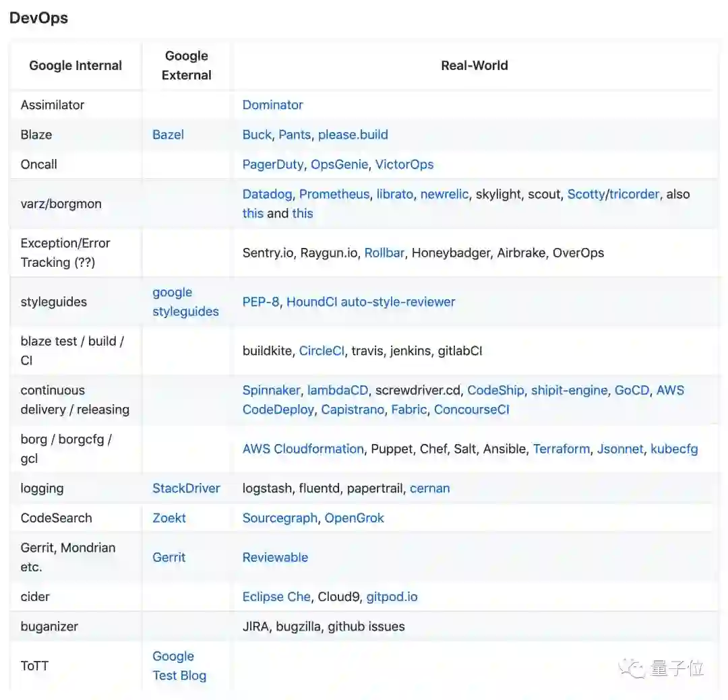Open the Google Test Blog link

(x=179, y=666)
